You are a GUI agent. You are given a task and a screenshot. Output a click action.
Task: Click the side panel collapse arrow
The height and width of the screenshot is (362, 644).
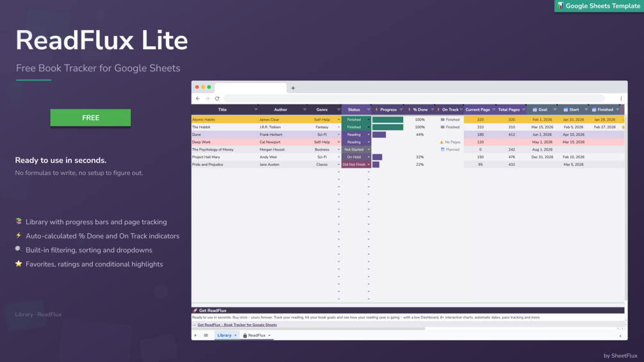(x=620, y=336)
